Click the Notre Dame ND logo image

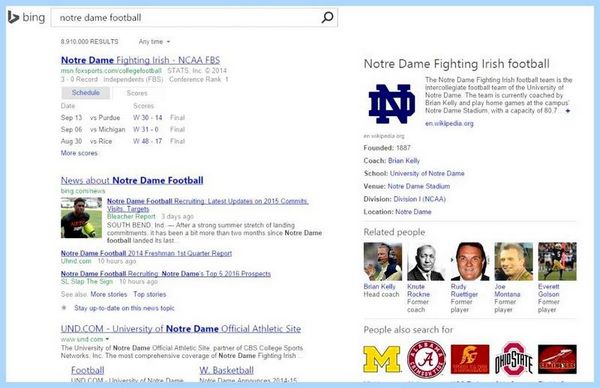pyautogui.click(x=391, y=104)
